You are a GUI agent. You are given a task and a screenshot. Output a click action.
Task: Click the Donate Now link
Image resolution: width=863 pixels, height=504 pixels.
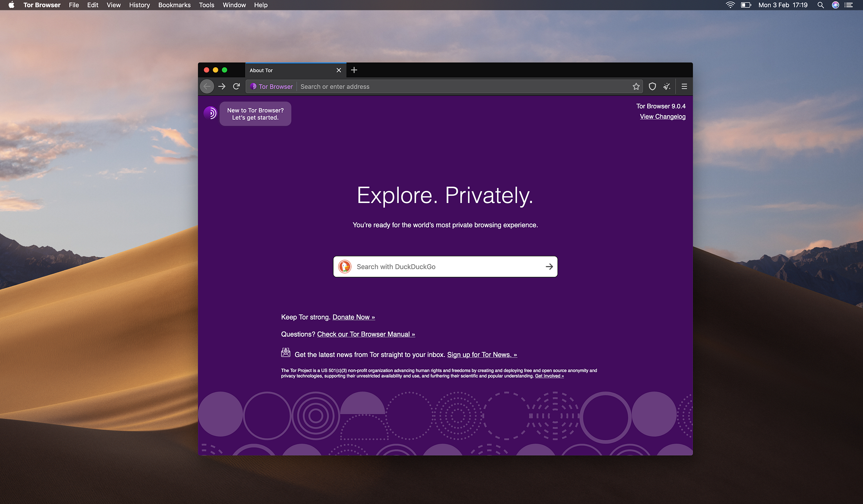point(354,317)
